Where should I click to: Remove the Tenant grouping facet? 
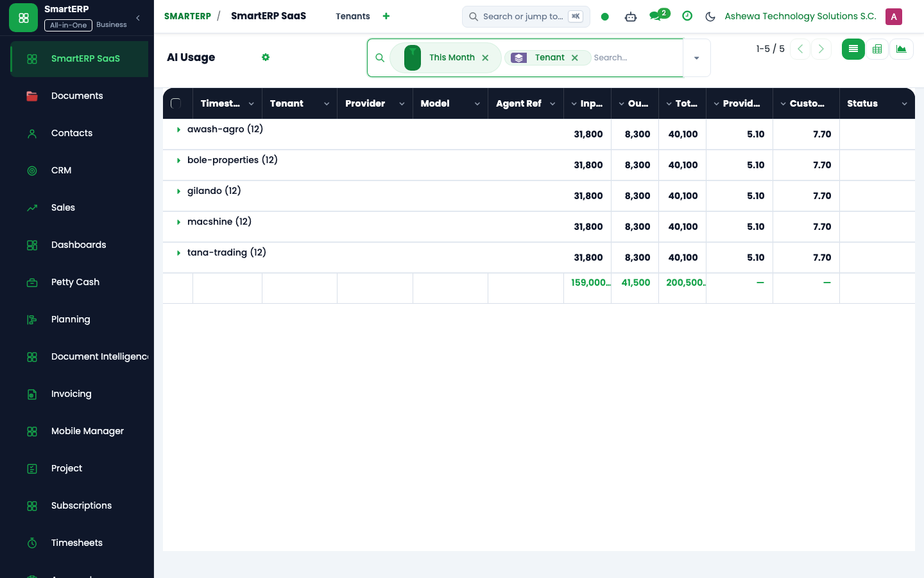point(575,58)
